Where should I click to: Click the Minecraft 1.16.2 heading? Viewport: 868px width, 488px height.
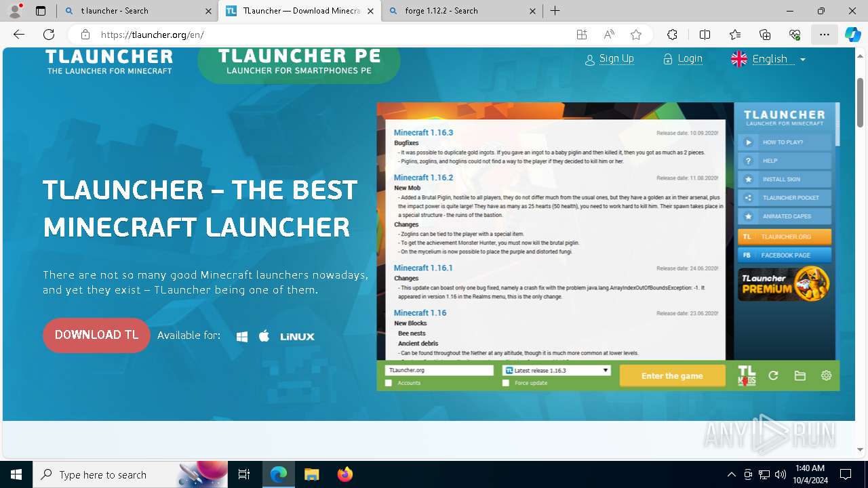click(423, 178)
